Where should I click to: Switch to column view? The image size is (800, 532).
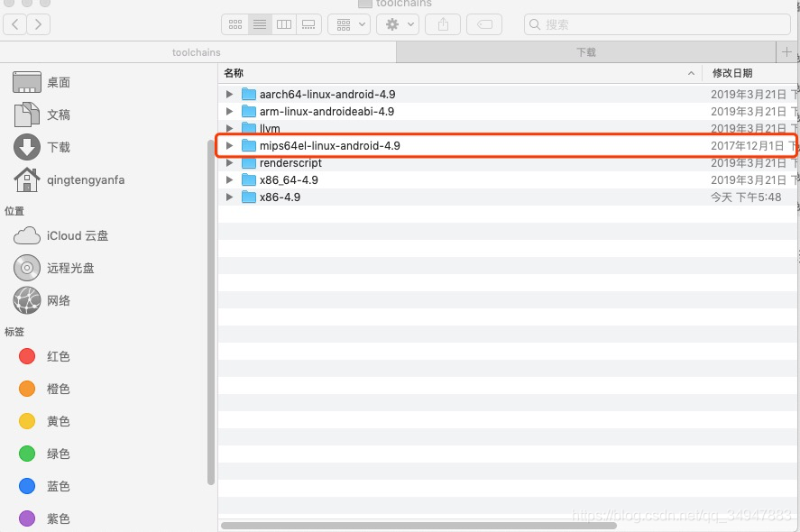(284, 24)
